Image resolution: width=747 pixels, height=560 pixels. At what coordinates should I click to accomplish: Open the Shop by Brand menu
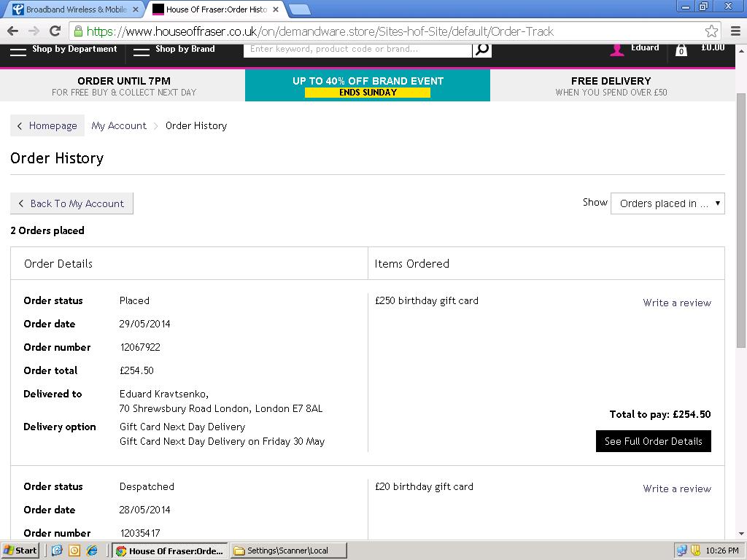(174, 50)
